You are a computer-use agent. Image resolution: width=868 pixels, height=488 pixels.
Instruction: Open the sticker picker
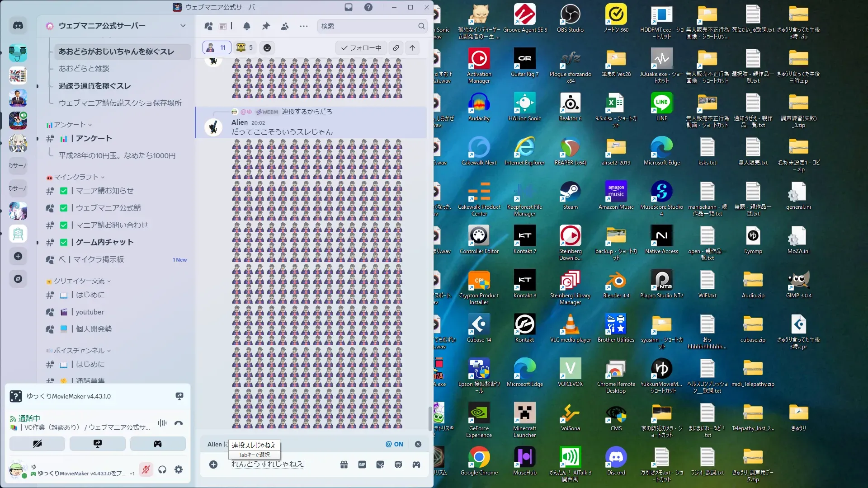[x=380, y=465]
